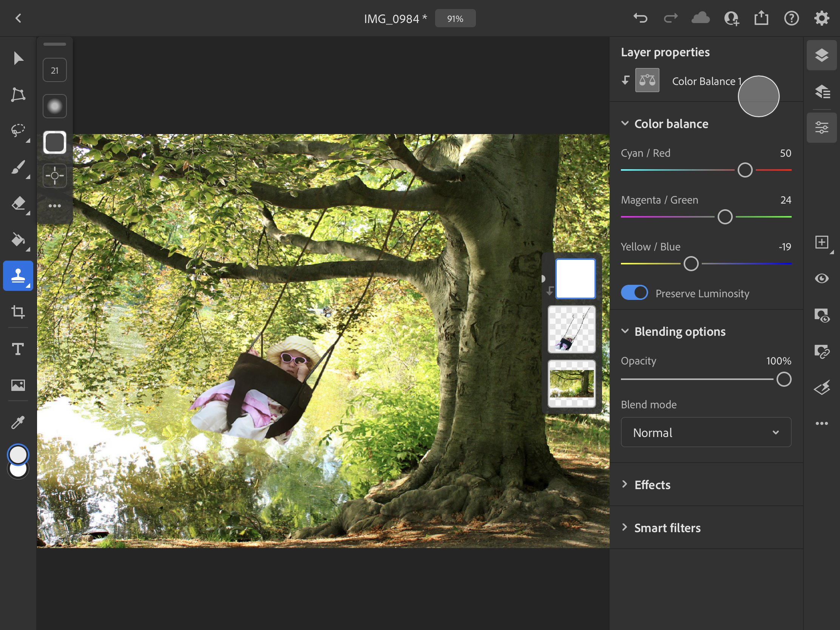Viewport: 840px width, 630px height.
Task: Adjust the Cyan / Red slider handle
Action: click(x=745, y=170)
